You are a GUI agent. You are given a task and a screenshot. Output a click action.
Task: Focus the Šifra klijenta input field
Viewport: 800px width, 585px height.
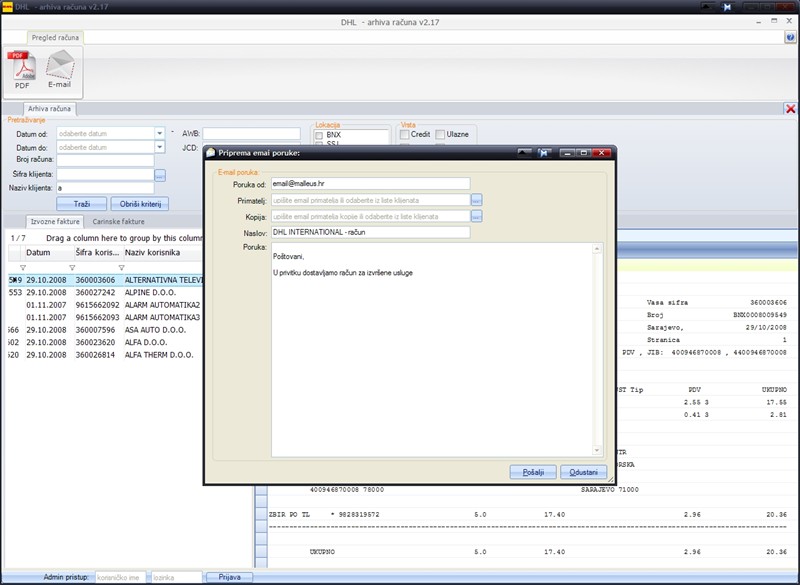pos(105,174)
